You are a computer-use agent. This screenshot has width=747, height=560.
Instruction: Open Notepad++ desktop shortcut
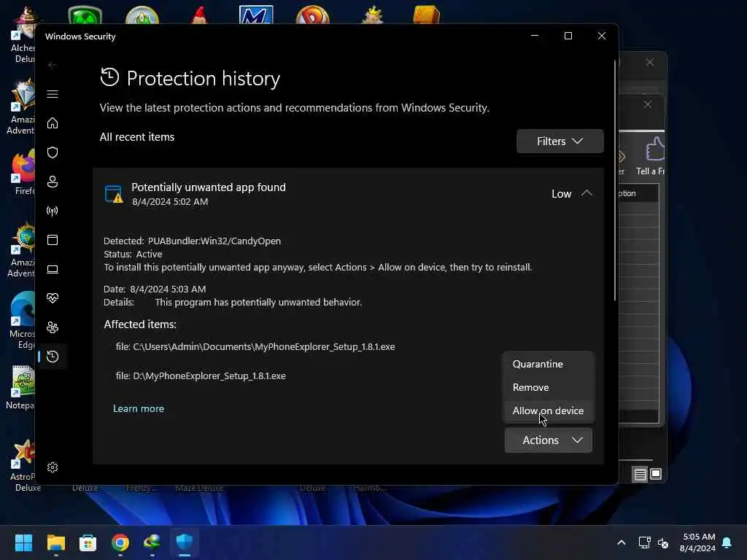pyautogui.click(x=21, y=387)
